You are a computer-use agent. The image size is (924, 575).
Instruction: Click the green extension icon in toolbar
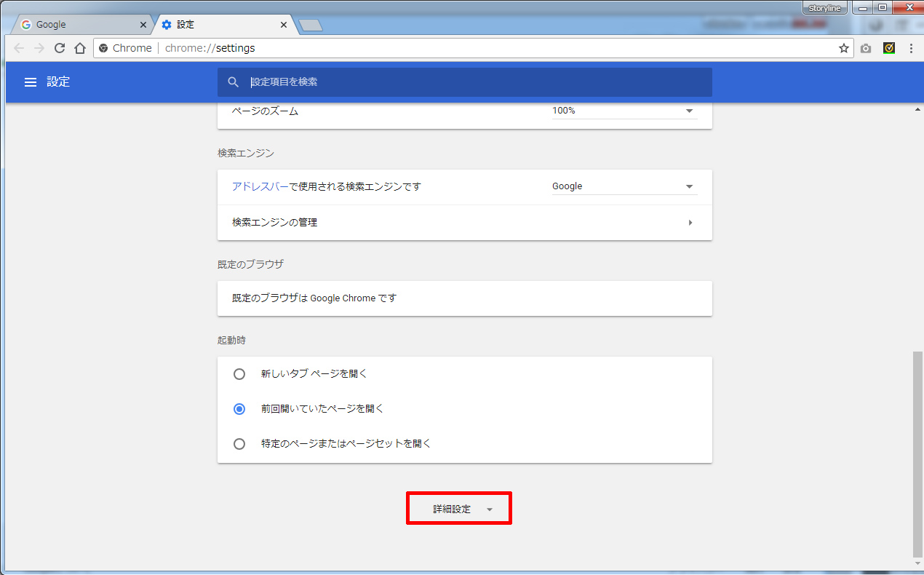[x=888, y=48]
